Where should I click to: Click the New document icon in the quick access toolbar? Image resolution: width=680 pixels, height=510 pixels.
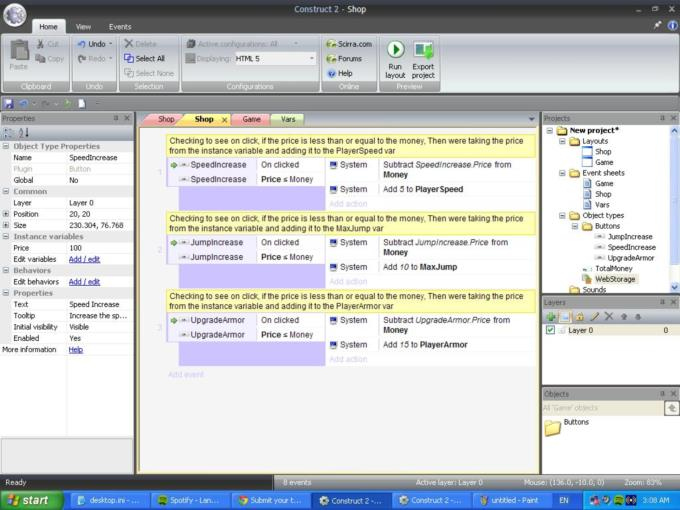click(82, 104)
